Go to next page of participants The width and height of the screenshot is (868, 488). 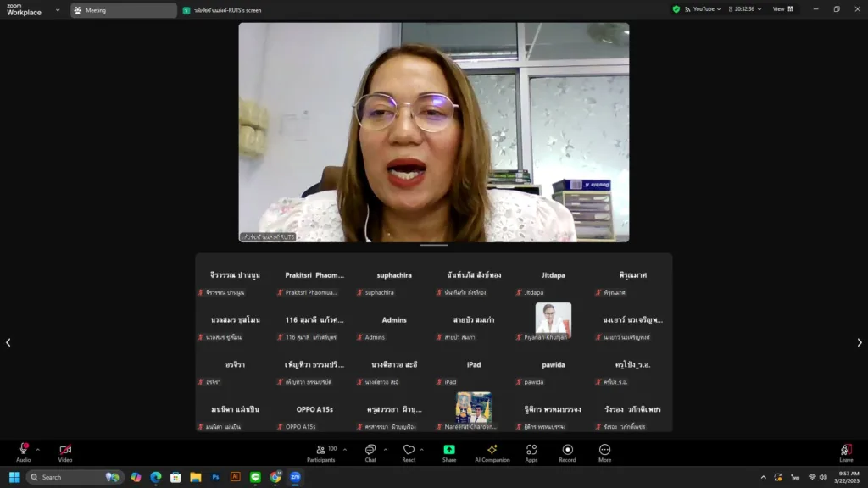(x=859, y=342)
